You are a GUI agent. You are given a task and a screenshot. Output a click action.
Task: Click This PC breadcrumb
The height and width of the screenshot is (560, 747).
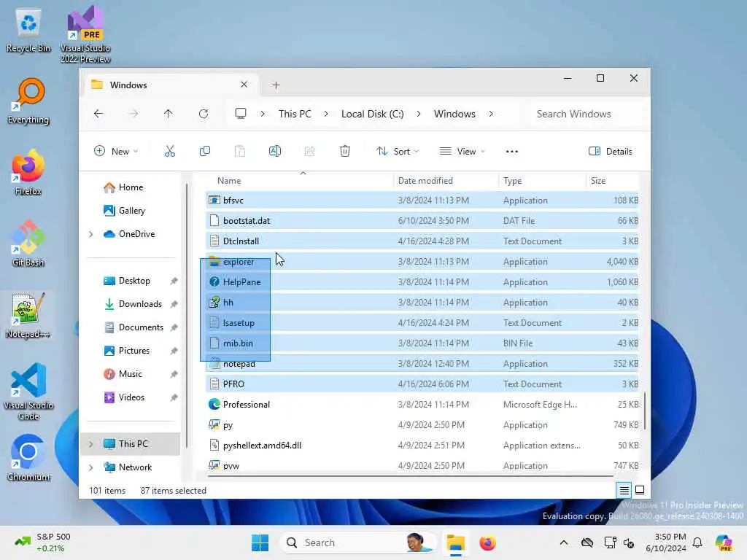point(295,114)
